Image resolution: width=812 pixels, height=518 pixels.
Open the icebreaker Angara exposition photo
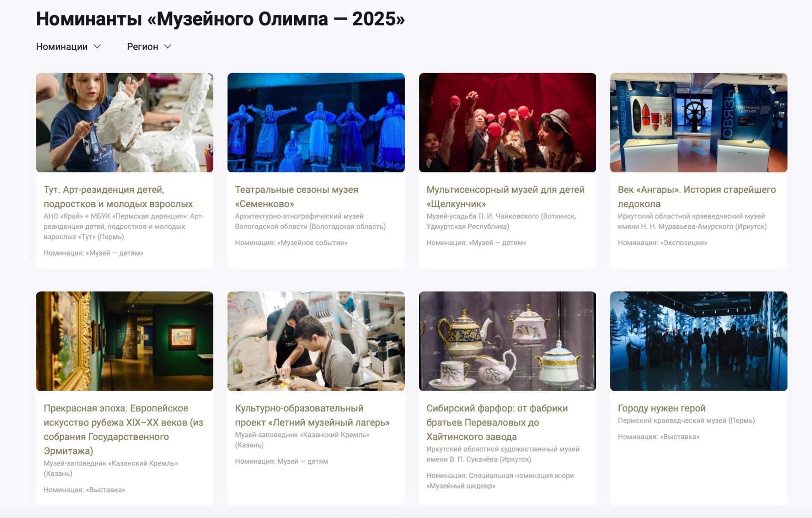(x=699, y=122)
